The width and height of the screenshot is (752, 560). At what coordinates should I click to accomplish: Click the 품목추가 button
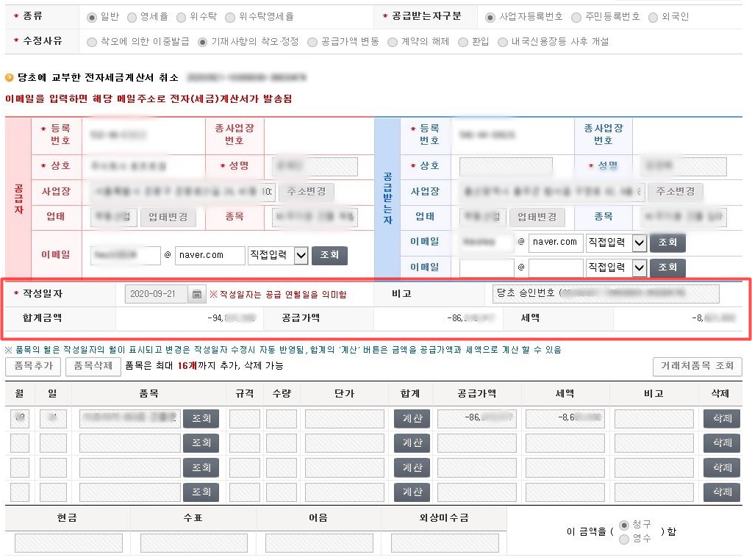click(x=34, y=366)
